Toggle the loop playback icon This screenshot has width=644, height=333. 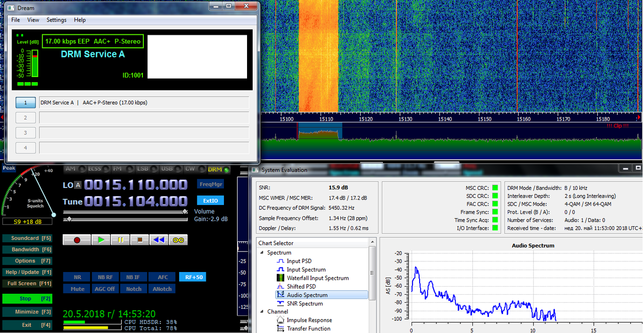click(178, 240)
